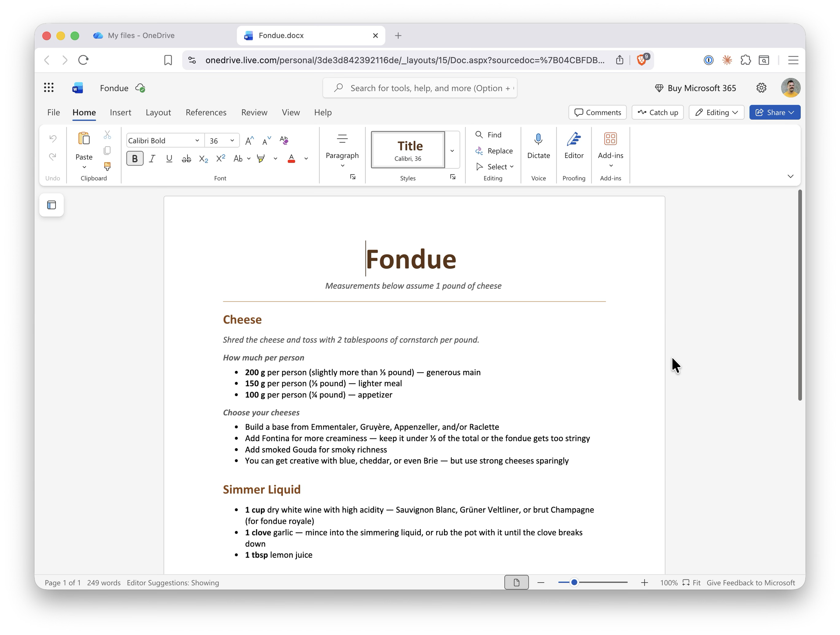Click the Undo icon
Screen dimensions: 840x635
[x=53, y=138]
